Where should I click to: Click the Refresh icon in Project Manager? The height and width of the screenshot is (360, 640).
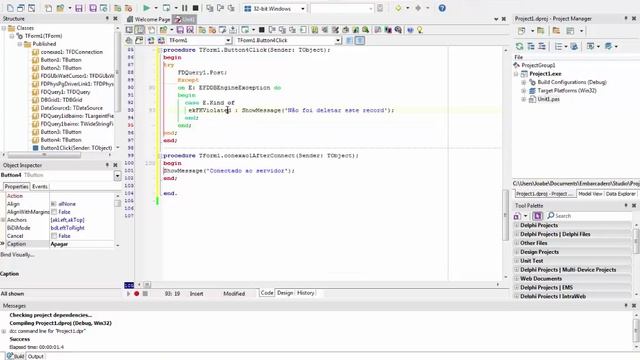(x=519, y=47)
